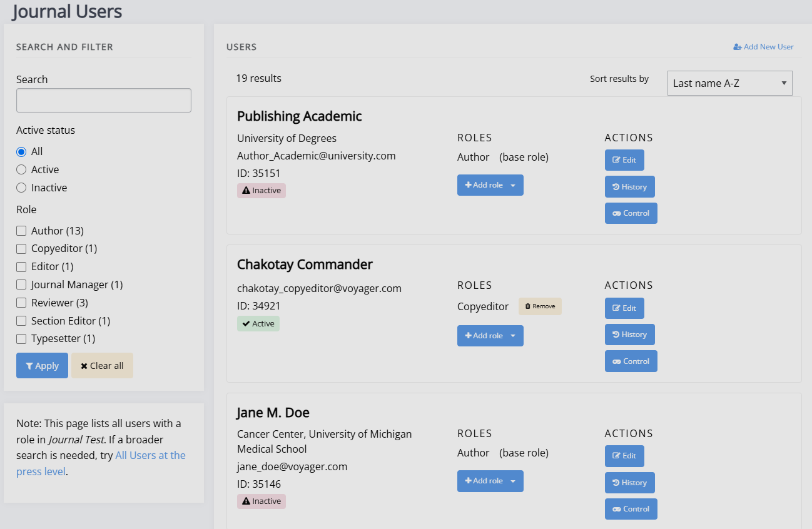Edit Chakotay Commander's user profile
The width and height of the screenshot is (812, 529).
click(x=624, y=308)
